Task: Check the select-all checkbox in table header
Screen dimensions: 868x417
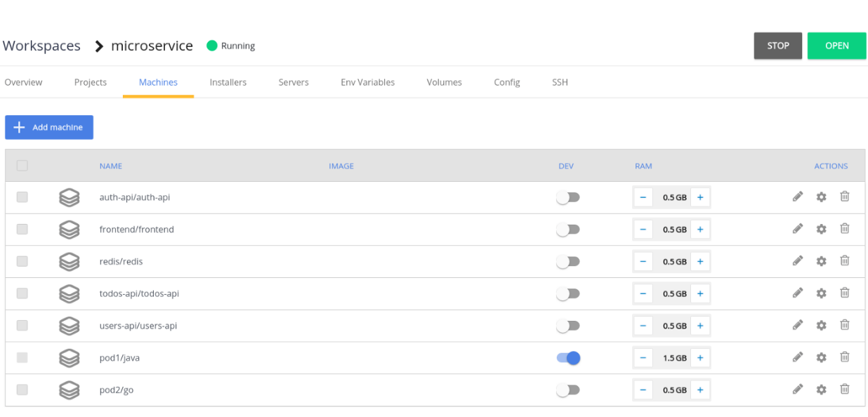Action: (22, 166)
